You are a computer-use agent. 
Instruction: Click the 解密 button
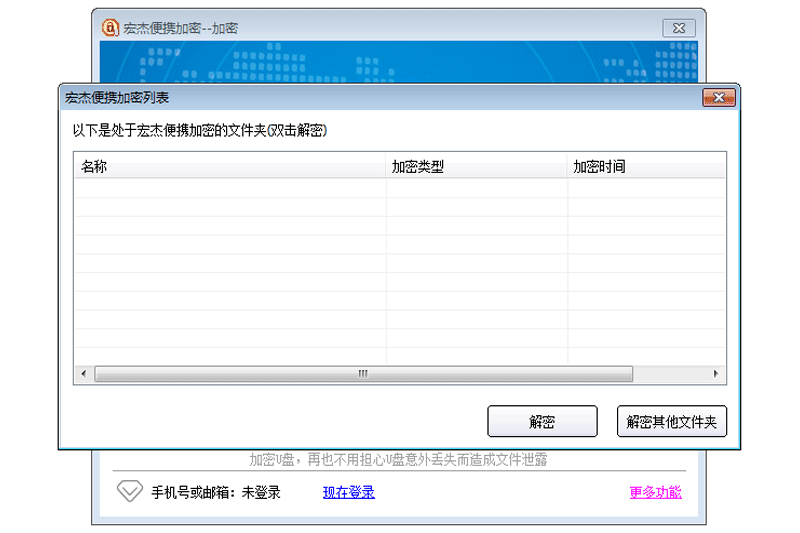pyautogui.click(x=542, y=421)
